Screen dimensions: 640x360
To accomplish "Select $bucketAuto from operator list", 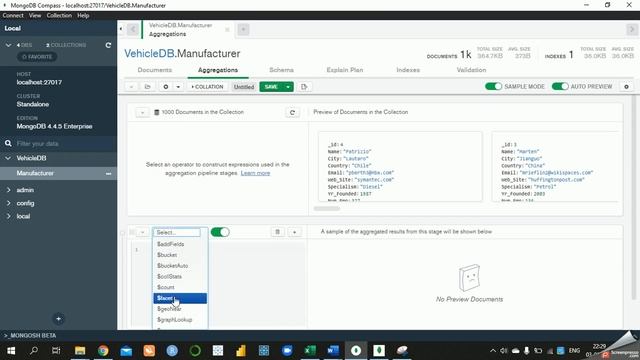I will click(x=180, y=266).
